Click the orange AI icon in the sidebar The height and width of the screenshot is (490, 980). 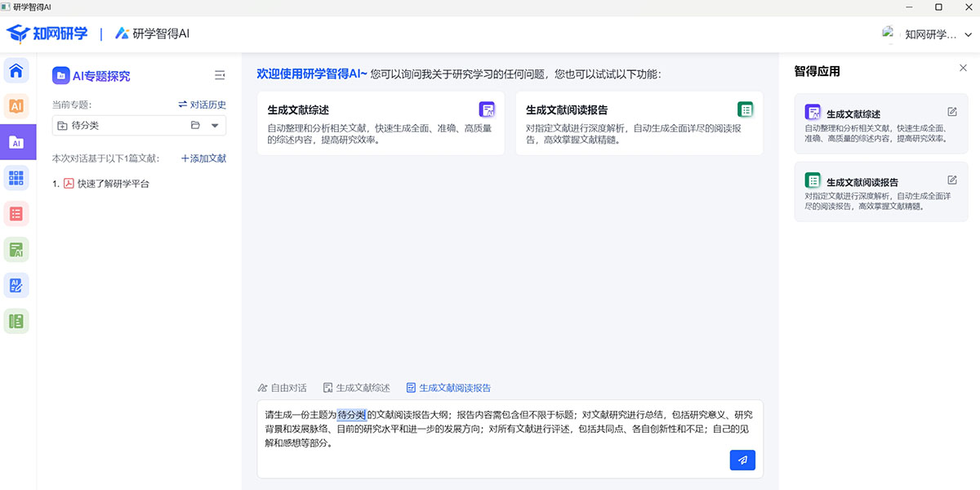pyautogui.click(x=16, y=106)
